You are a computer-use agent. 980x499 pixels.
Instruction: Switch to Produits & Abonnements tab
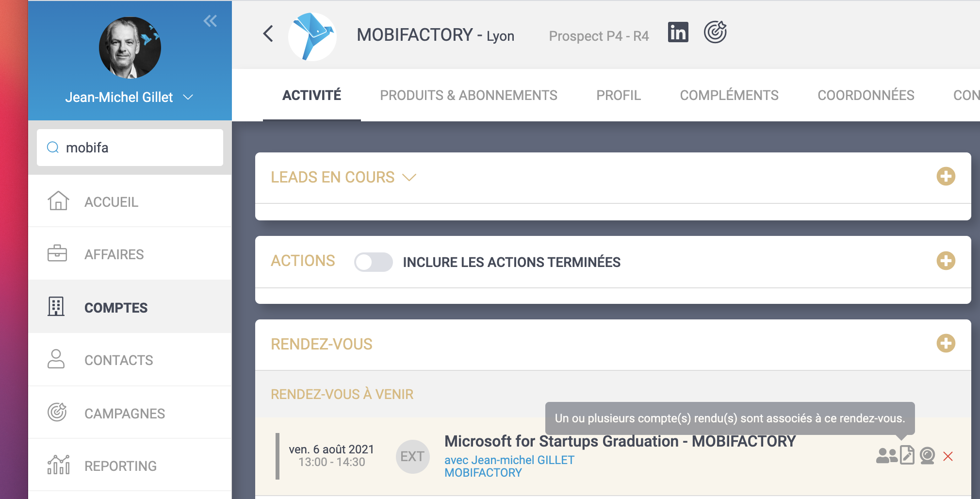468,95
